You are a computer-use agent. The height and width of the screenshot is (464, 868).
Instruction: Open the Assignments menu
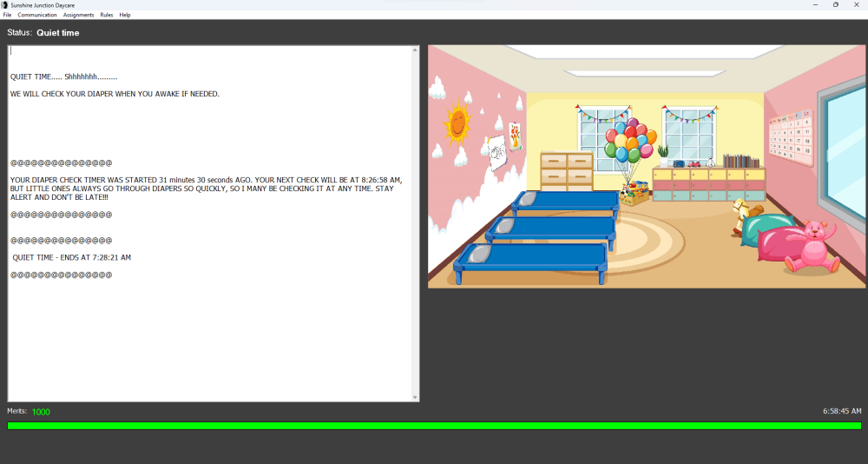click(79, 15)
